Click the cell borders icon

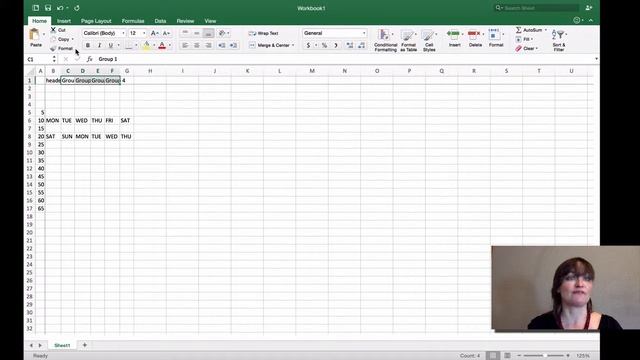[x=129, y=45]
